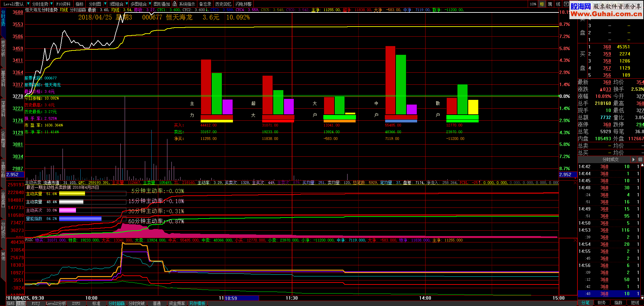Click 另存模板 to save template

point(197,303)
